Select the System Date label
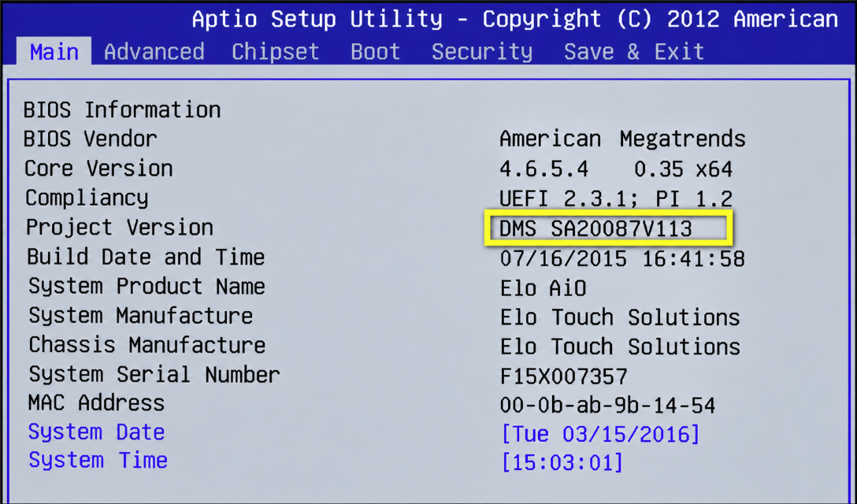This screenshot has height=504, width=857. coord(96,432)
